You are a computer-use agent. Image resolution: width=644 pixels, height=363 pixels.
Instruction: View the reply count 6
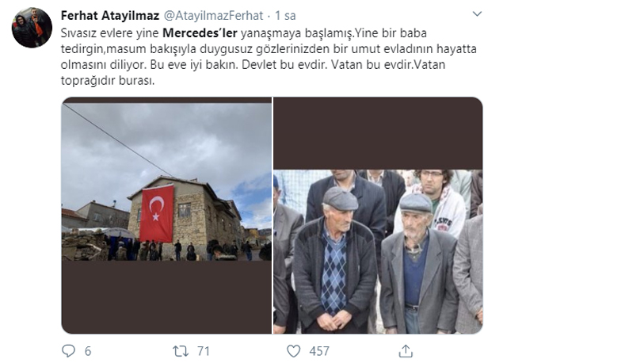click(x=88, y=351)
